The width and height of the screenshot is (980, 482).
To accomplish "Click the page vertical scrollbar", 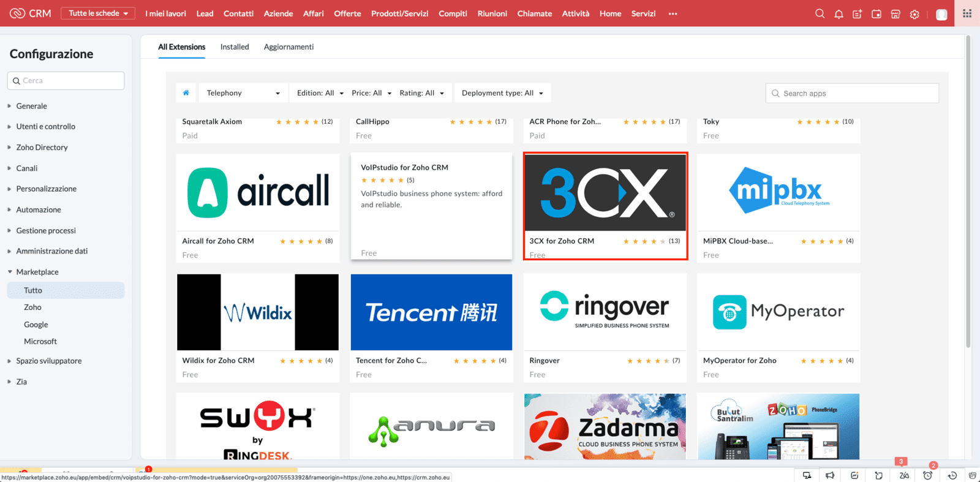I will pyautogui.click(x=968, y=192).
